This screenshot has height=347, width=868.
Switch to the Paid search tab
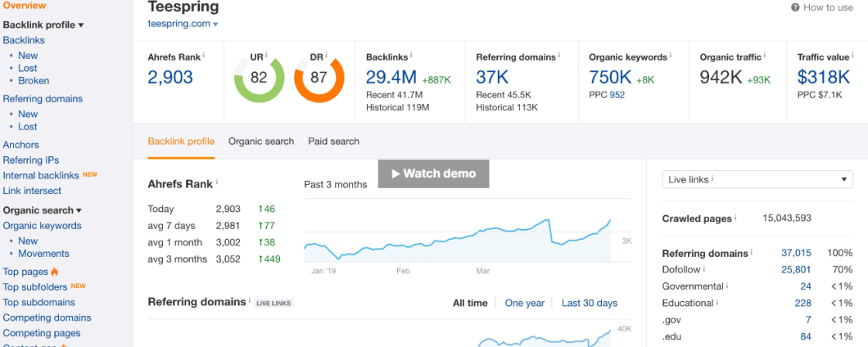coord(333,142)
